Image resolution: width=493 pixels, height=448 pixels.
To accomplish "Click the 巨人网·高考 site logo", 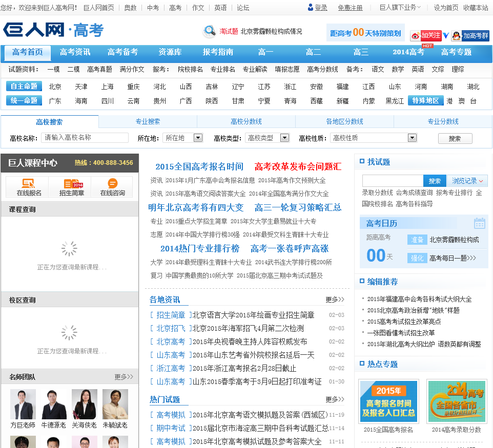I will click(53, 30).
